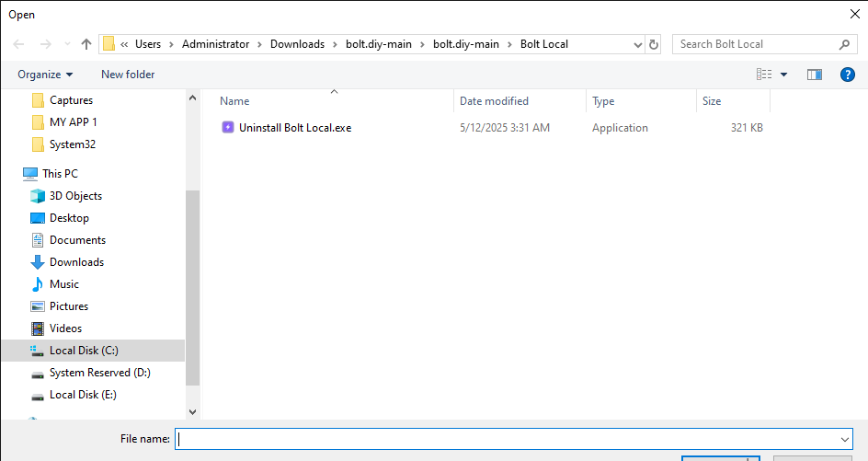Image resolution: width=868 pixels, height=461 pixels.
Task: Open Help with the question mark icon
Action: coord(848,75)
